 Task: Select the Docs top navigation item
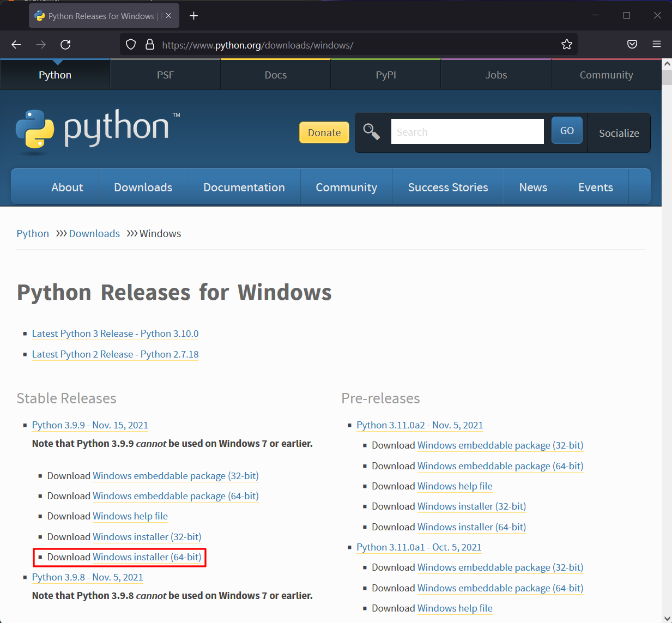[x=275, y=75]
